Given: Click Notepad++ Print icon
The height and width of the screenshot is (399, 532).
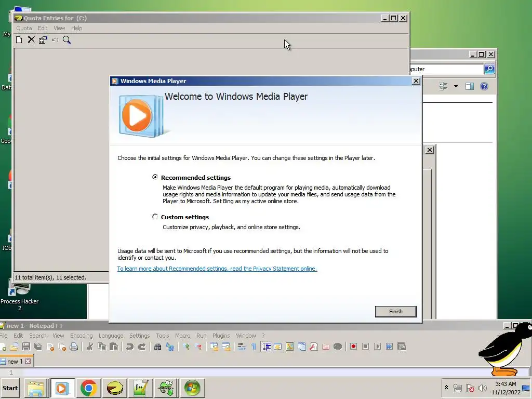Looking at the screenshot, I should click(74, 347).
